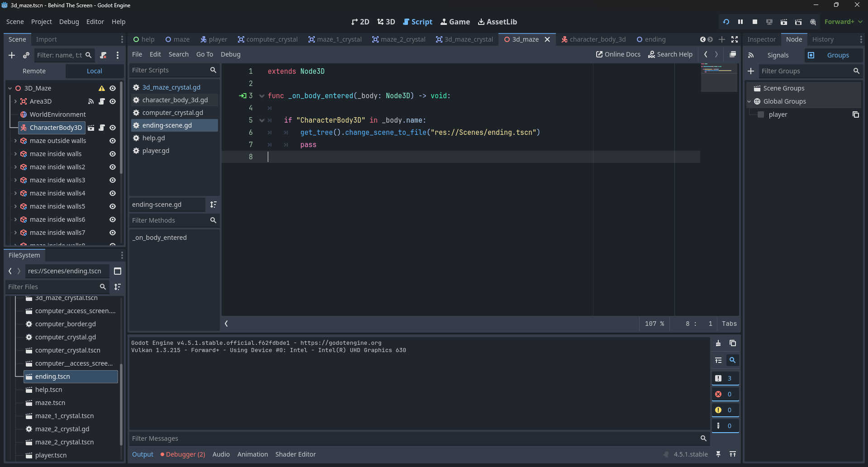The image size is (868, 467).
Task: Open the Online Docs link
Action: coord(618,54)
